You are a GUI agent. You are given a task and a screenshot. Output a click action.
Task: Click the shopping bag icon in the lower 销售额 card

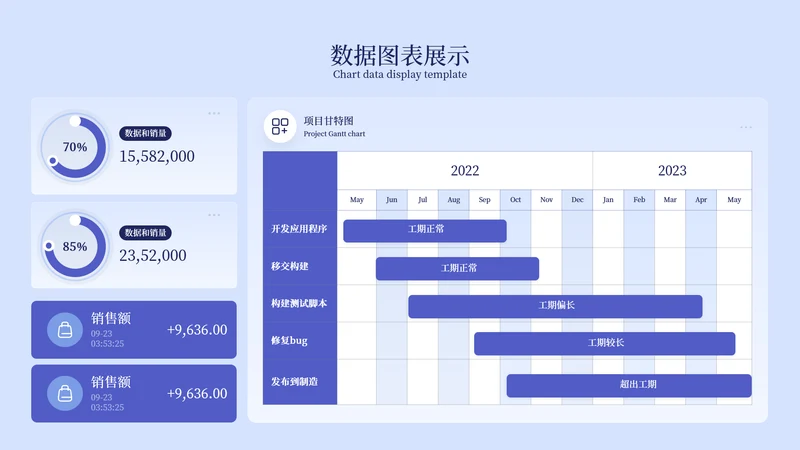65,393
